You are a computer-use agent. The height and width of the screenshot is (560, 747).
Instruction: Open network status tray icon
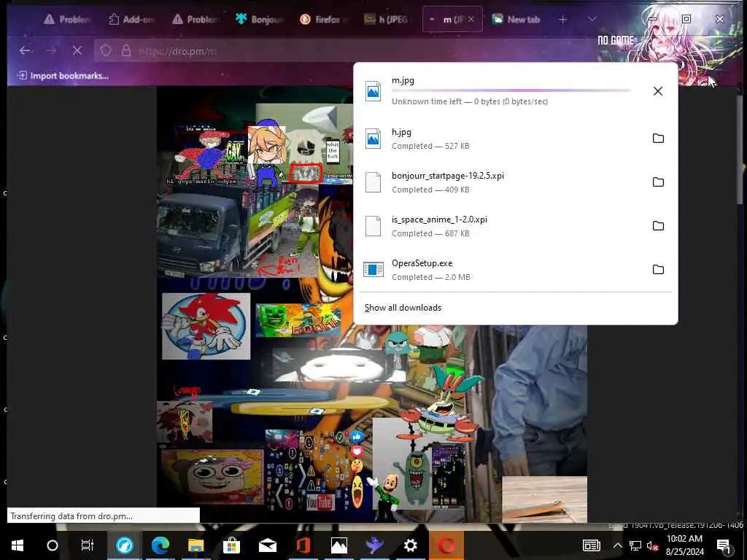coord(635,545)
